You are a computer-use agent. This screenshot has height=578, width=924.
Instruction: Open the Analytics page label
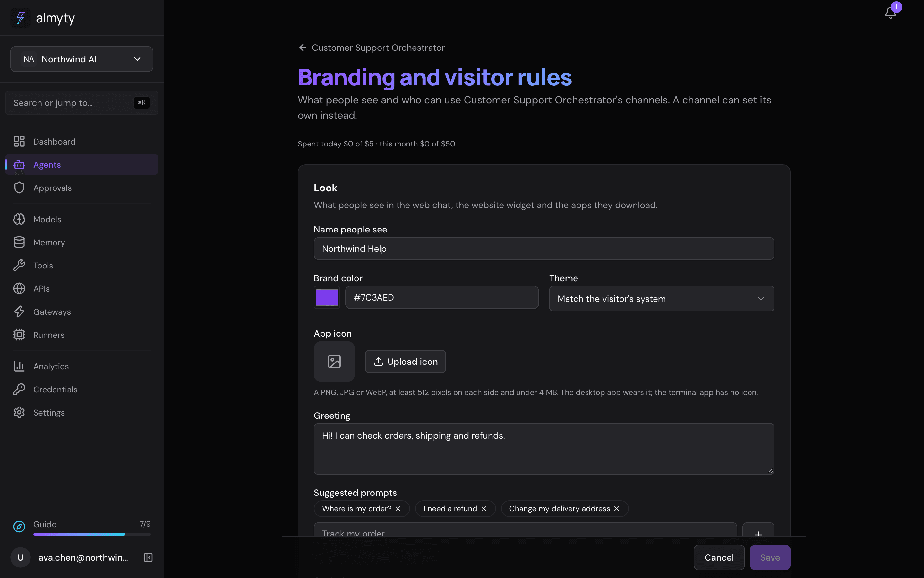(x=51, y=366)
